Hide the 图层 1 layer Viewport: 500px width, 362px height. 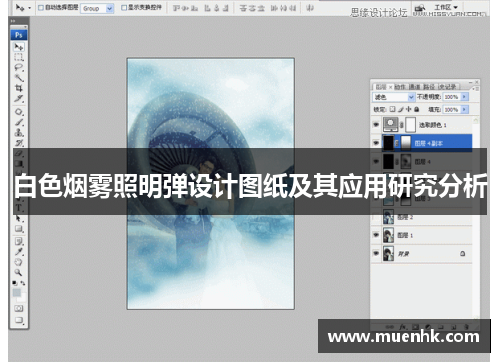tap(376, 235)
